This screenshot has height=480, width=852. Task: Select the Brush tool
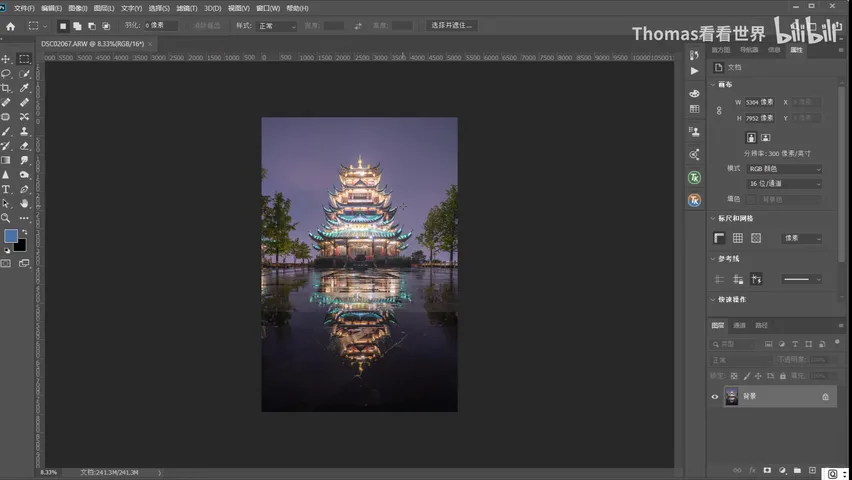click(6, 131)
